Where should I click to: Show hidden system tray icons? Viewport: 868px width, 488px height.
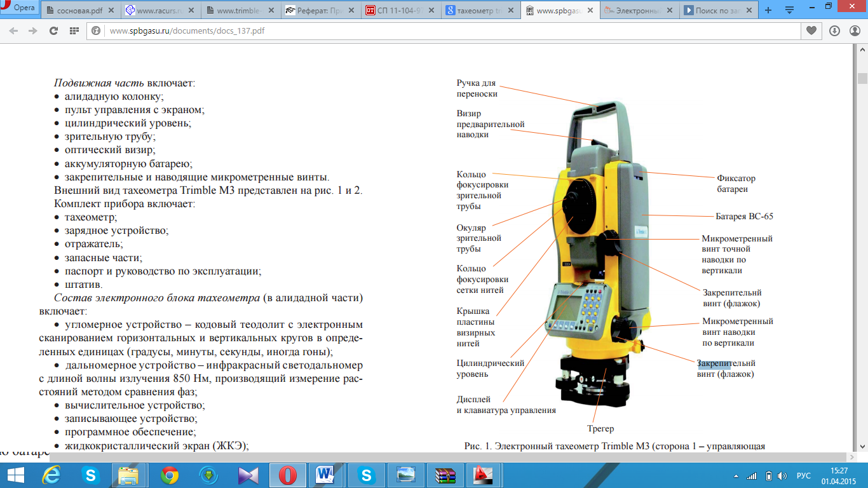tap(736, 476)
